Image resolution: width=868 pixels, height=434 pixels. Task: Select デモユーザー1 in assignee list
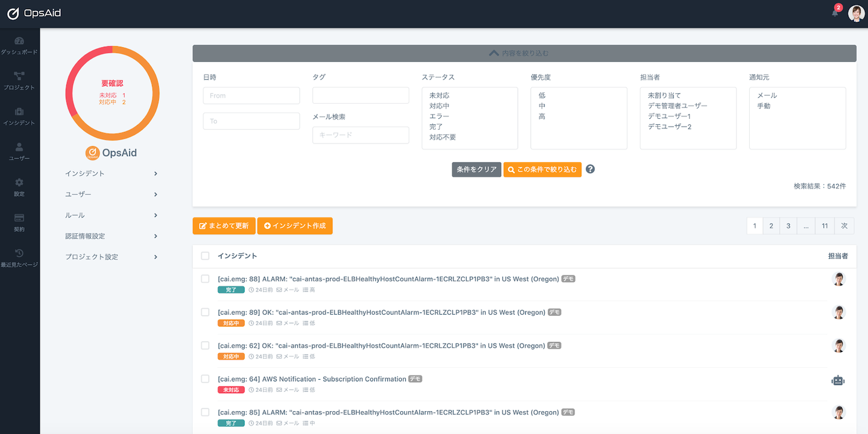coord(669,116)
